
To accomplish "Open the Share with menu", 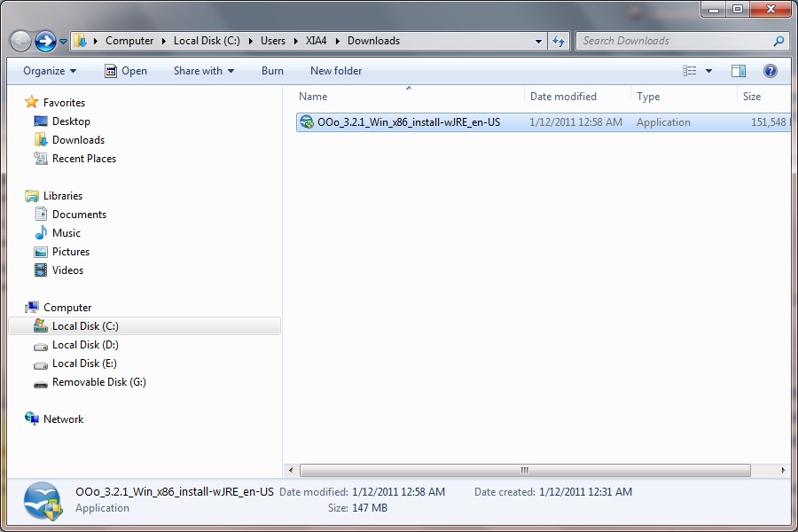I will [x=204, y=71].
